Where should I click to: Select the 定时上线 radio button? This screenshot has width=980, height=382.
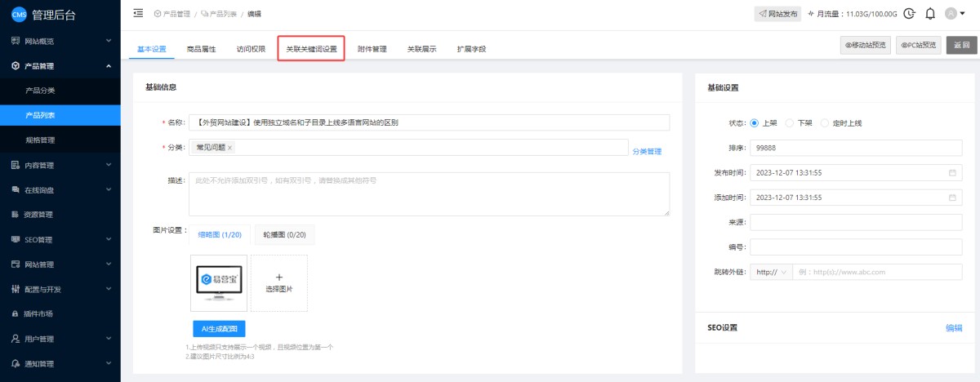click(825, 123)
